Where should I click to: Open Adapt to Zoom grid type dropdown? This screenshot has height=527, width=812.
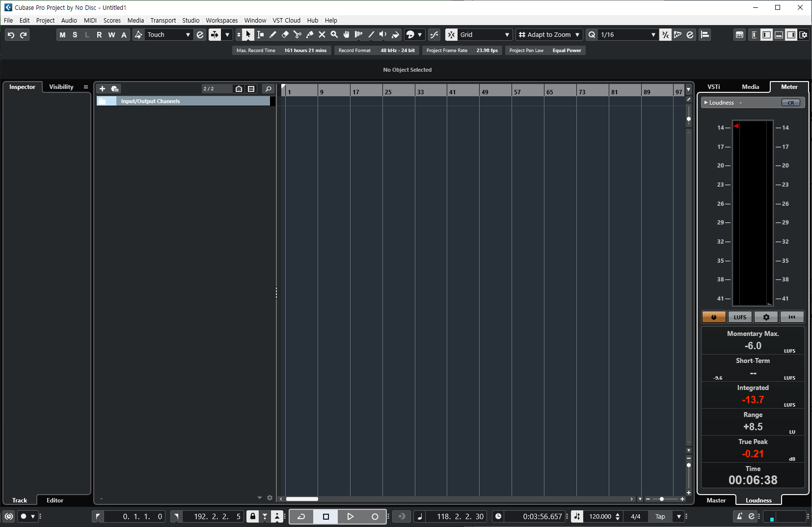[x=549, y=34]
